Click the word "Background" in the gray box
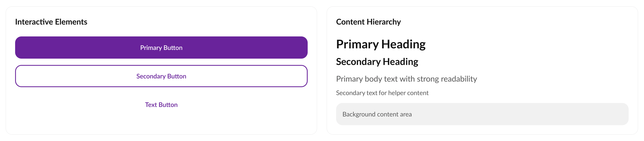 tap(359, 115)
